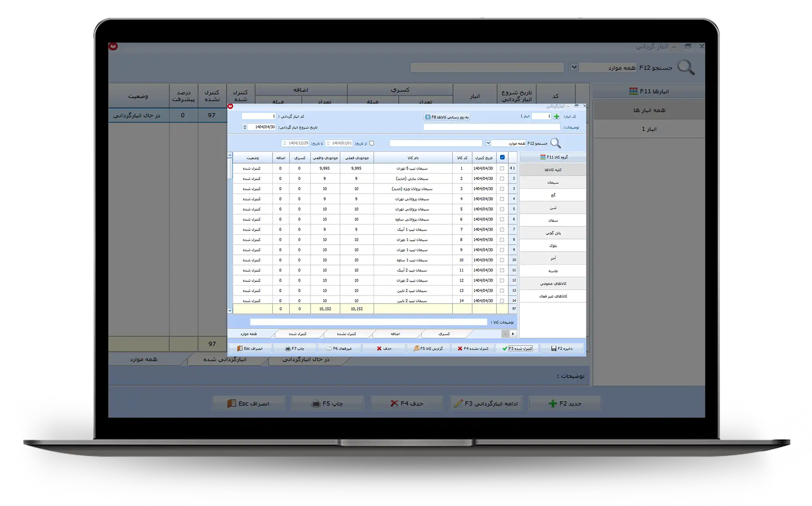Switch to the کسری tab
The width and height of the screenshot is (812, 506).
[x=444, y=334]
